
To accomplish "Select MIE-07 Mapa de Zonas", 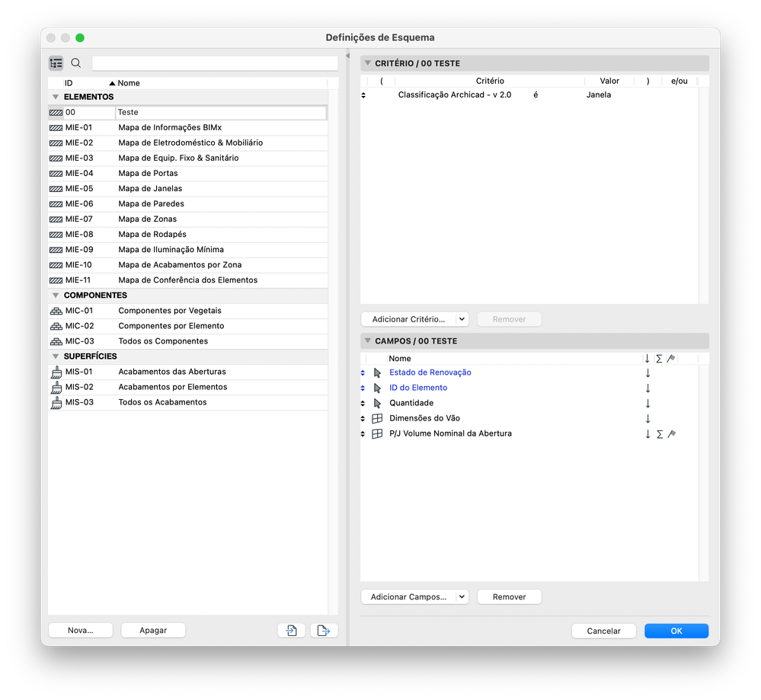I will tap(188, 219).
